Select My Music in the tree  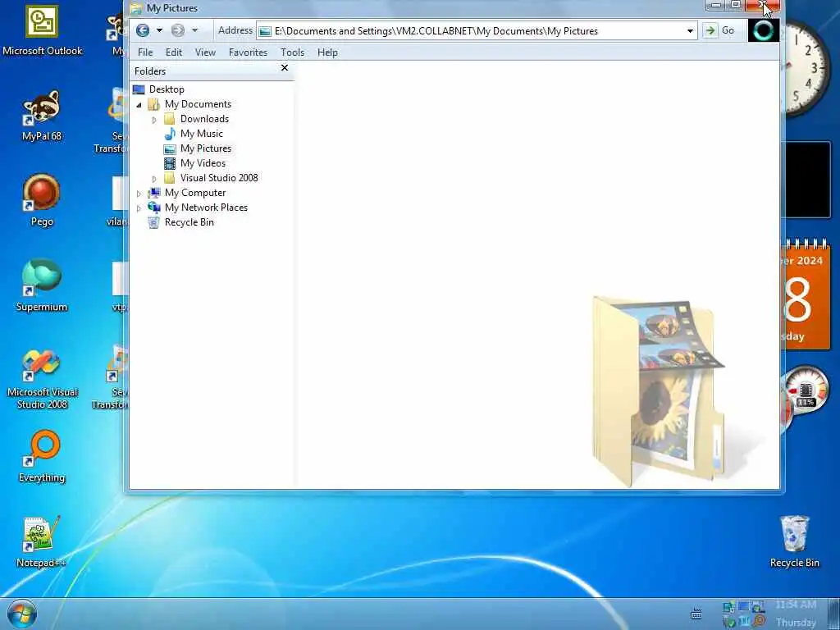point(202,134)
